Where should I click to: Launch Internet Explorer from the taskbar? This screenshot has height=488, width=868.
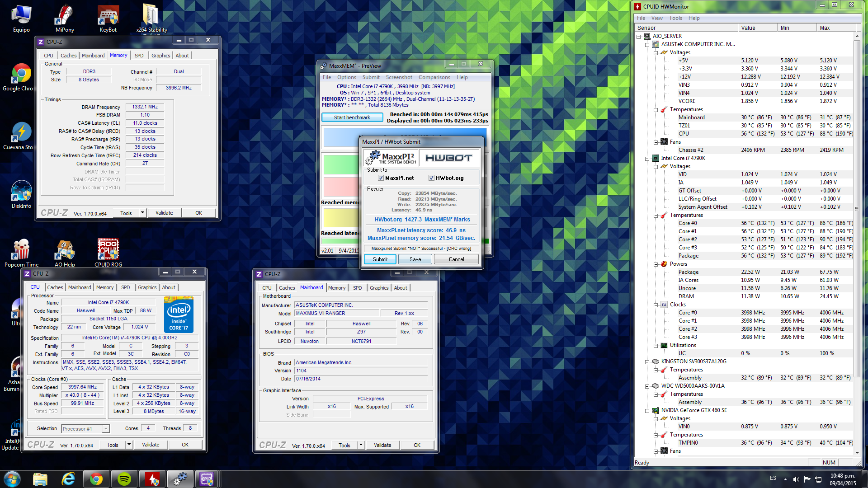pos(68,479)
